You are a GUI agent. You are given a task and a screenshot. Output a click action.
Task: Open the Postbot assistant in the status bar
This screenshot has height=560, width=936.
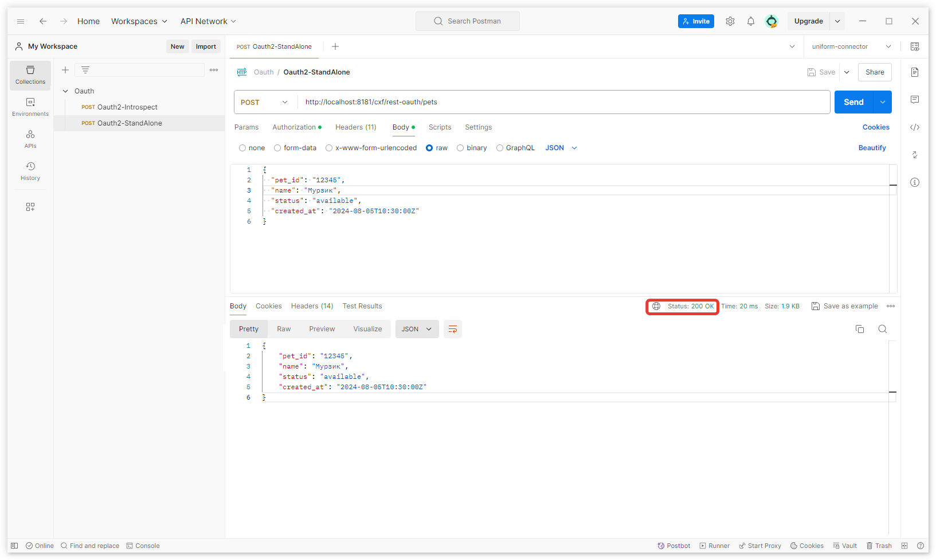coord(673,546)
